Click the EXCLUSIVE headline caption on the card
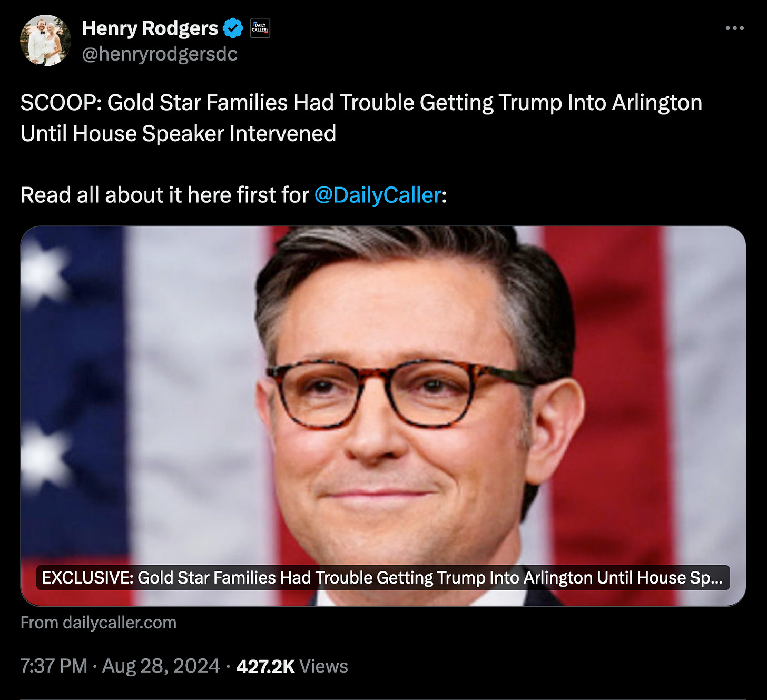Image resolution: width=767 pixels, height=700 pixels. pyautogui.click(x=383, y=578)
